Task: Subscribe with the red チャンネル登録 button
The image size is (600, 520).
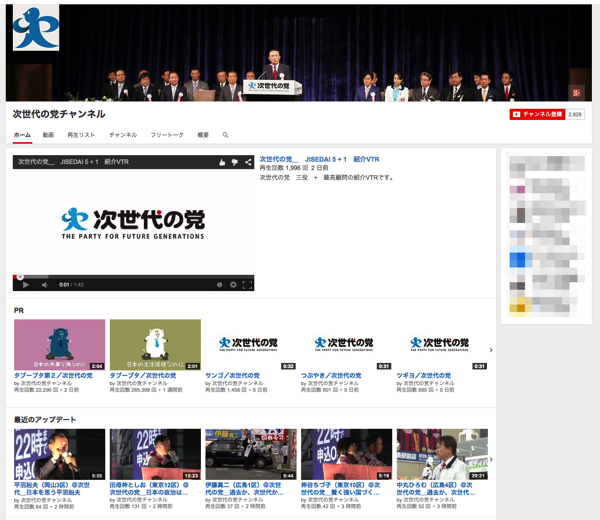Action: 537,114
